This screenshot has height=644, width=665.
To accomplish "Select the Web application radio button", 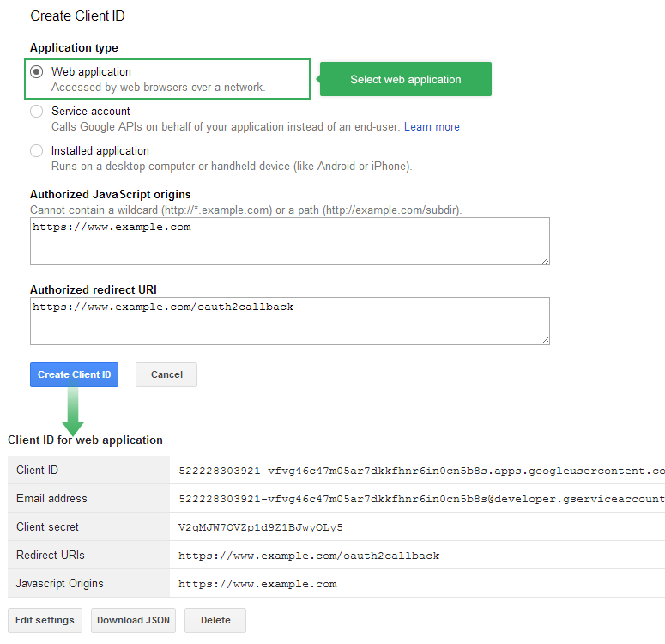I will click(37, 72).
